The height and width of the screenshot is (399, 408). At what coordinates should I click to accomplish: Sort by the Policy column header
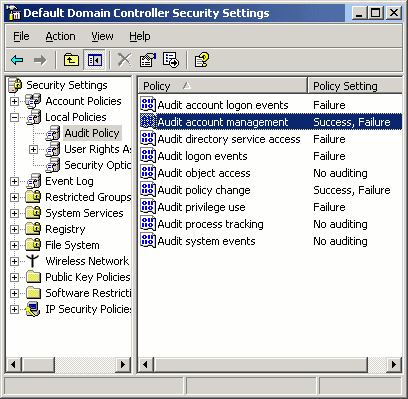tap(222, 86)
